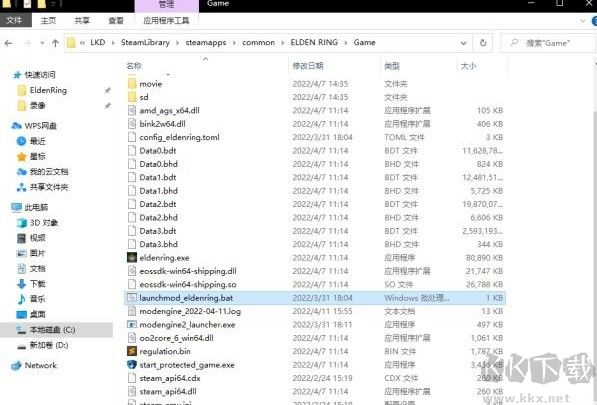This screenshot has width=597, height=405.
Task: Switch to the 主页 ribbon tab
Action: (48, 21)
